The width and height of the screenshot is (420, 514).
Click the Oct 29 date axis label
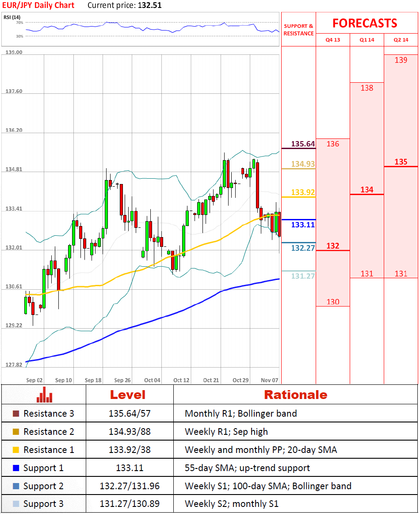[x=241, y=380]
